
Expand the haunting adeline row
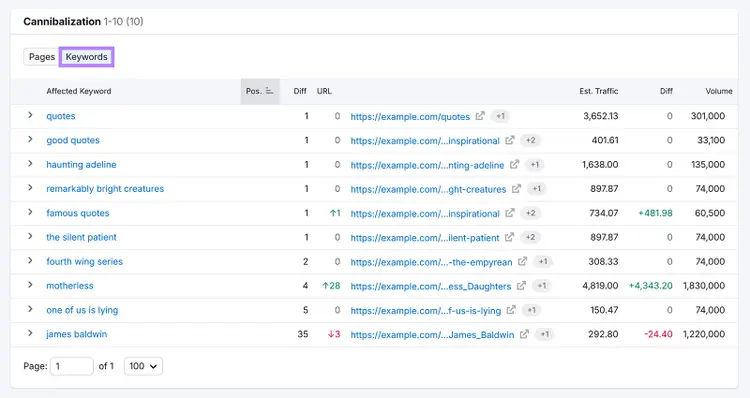click(x=30, y=164)
